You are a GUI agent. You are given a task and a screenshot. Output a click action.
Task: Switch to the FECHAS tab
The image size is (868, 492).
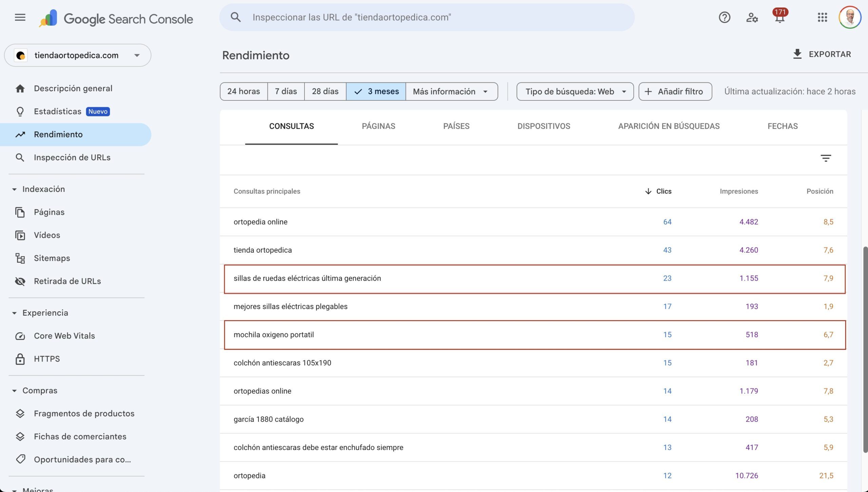(x=782, y=126)
